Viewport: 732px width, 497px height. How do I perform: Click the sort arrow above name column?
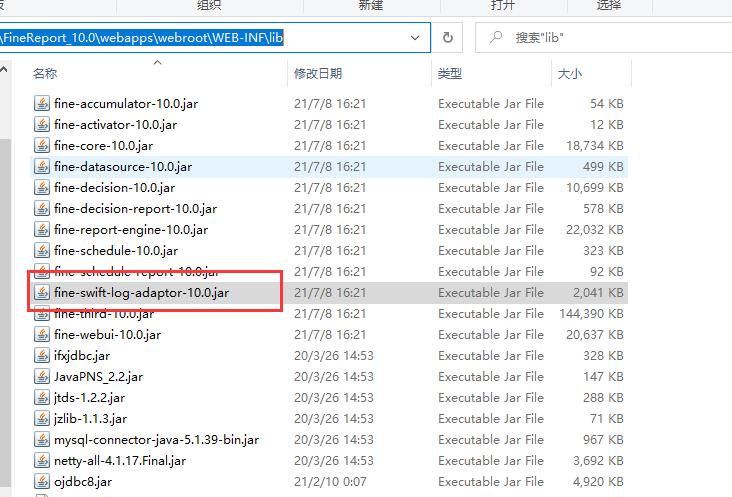[157, 63]
